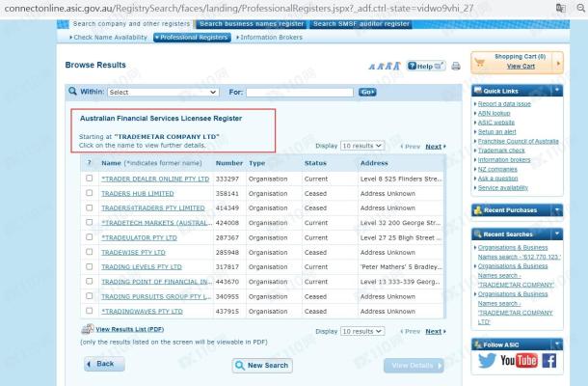
Task: Click the top Next link
Action: coord(434,147)
